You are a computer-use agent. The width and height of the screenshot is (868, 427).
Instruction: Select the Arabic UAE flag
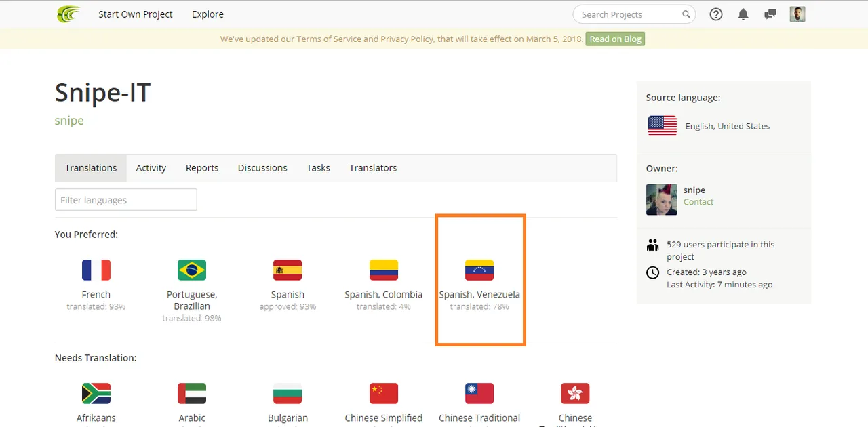pyautogui.click(x=192, y=393)
